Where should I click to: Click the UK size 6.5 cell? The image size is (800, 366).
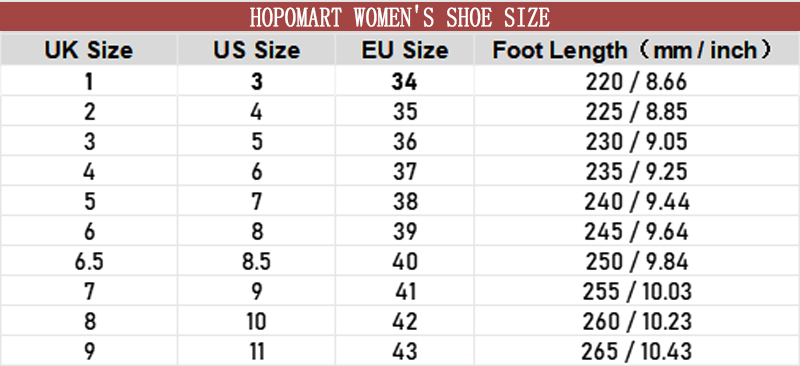click(89, 261)
